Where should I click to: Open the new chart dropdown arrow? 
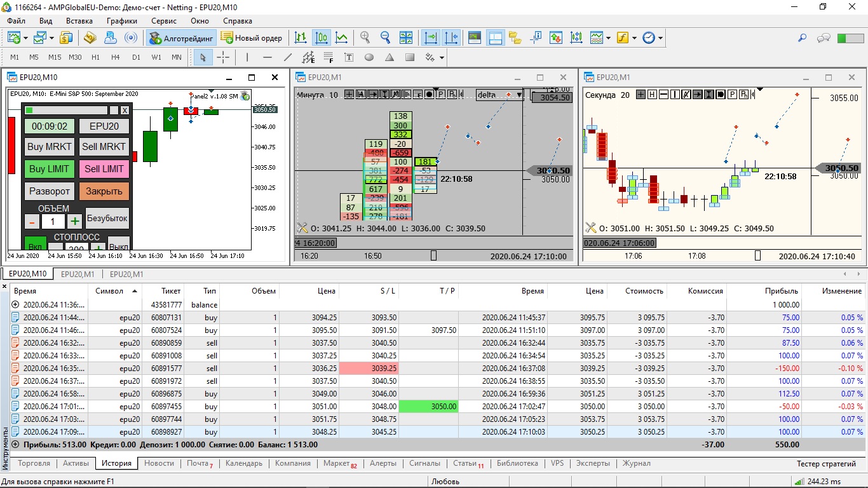click(25, 38)
